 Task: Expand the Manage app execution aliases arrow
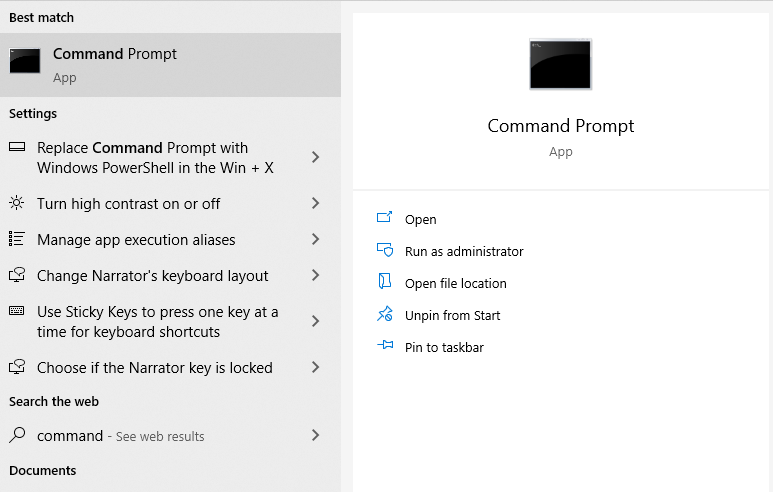click(x=315, y=239)
